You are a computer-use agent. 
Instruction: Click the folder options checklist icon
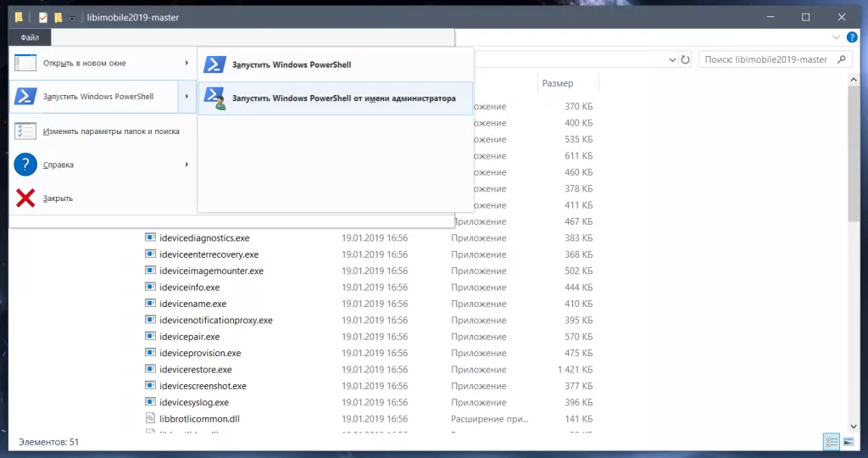pos(25,131)
